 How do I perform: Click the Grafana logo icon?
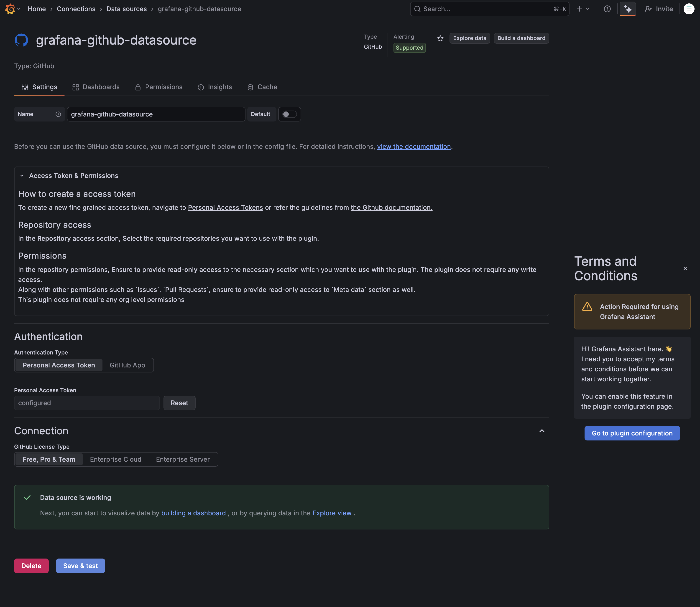10,9
